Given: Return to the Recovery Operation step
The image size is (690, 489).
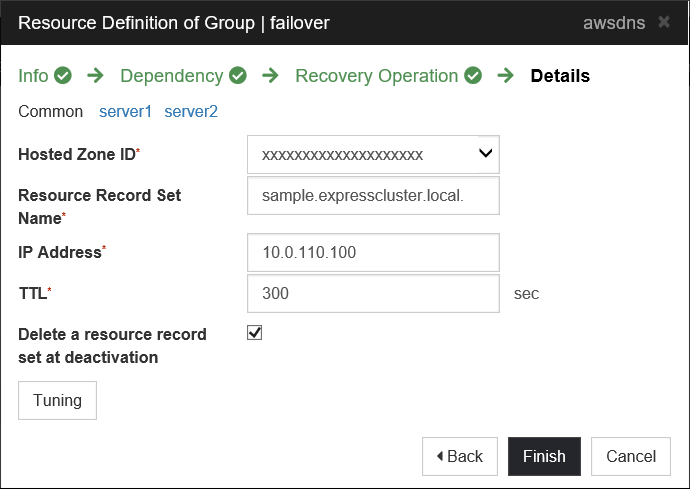Looking at the screenshot, I should pos(376,76).
